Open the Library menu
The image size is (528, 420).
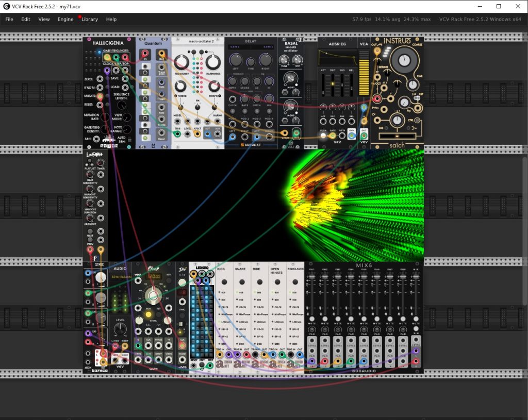90,19
